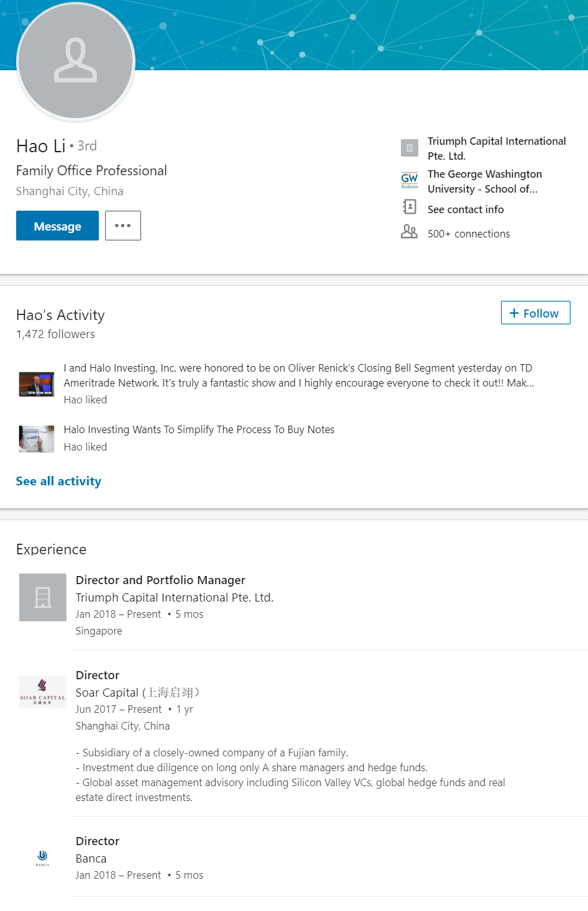The height and width of the screenshot is (911, 588).
Task: Click the contact info address book icon
Action: 409,207
